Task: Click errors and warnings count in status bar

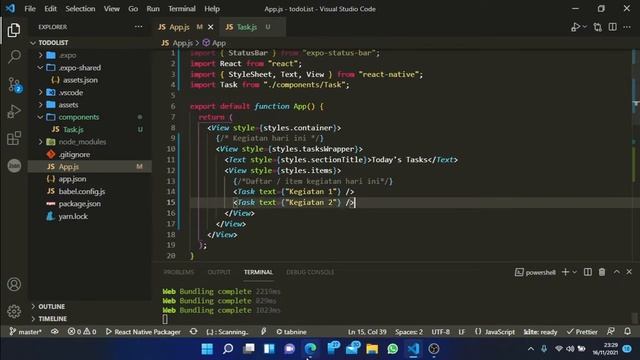Action: pos(82,332)
